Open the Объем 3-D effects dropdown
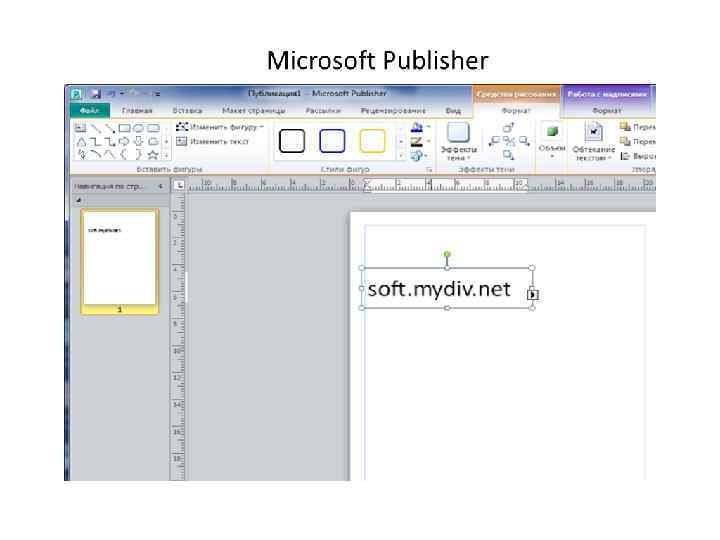 (552, 140)
